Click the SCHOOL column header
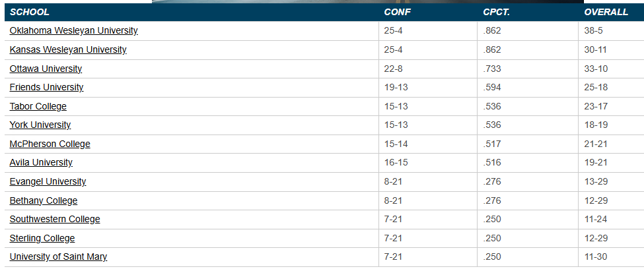644x269 pixels. tap(30, 12)
